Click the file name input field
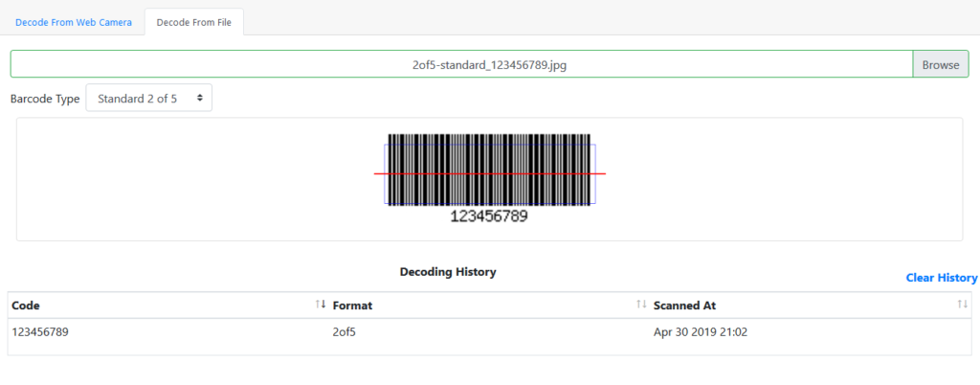This screenshot has height=385, width=980. pyautogui.click(x=462, y=64)
